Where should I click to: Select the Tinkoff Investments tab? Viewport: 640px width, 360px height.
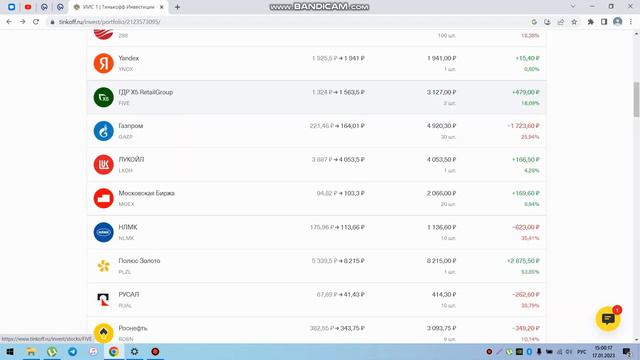[x=118, y=7]
